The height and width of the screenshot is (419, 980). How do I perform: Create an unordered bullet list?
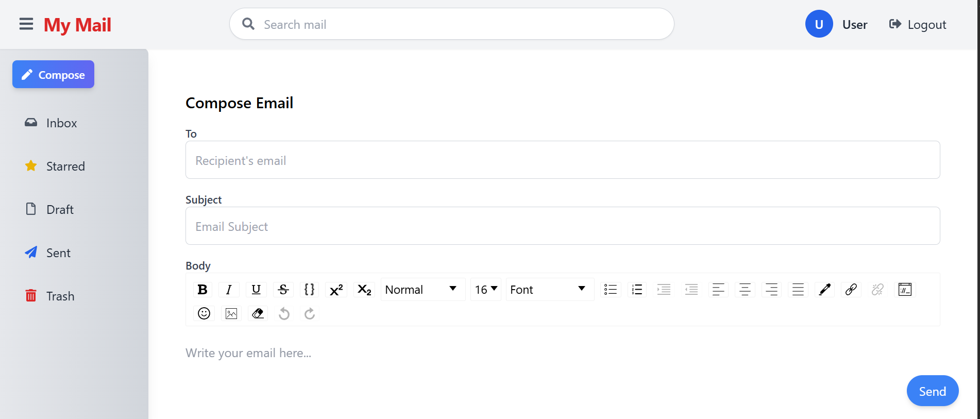pyautogui.click(x=611, y=290)
